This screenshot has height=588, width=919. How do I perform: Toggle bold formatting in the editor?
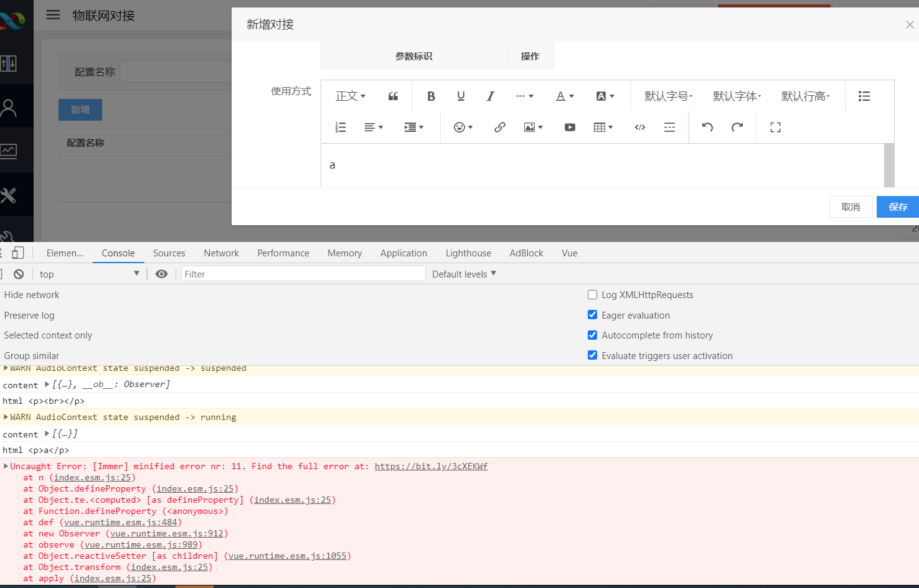point(431,96)
